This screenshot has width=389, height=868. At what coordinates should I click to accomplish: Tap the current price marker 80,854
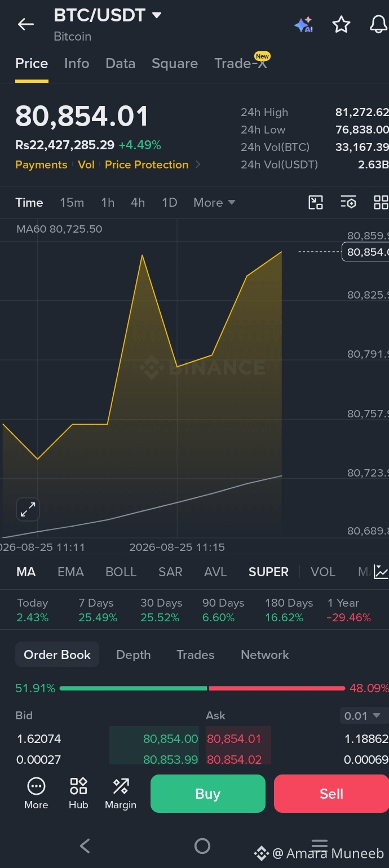pos(366,251)
